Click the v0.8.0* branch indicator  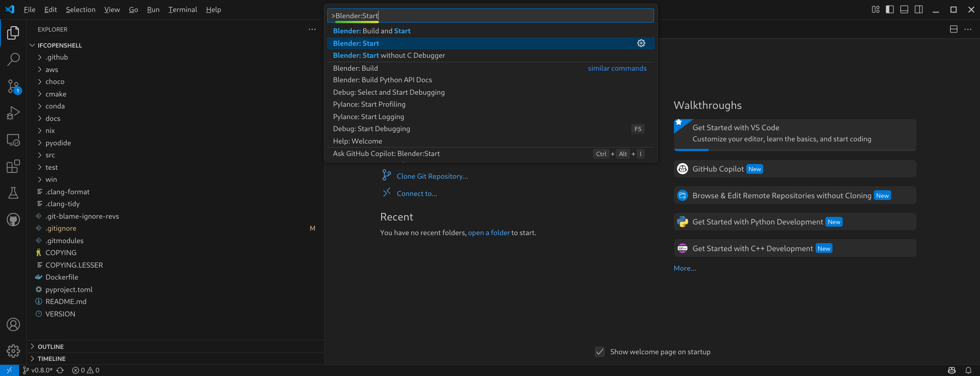click(x=38, y=370)
